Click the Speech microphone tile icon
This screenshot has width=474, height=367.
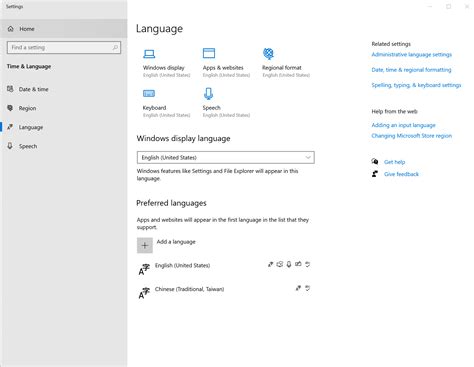(209, 94)
